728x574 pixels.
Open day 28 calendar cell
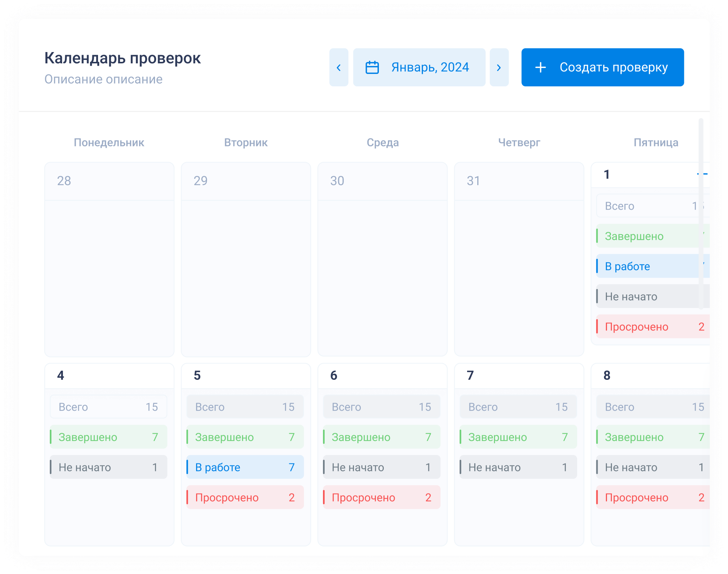pos(109,259)
